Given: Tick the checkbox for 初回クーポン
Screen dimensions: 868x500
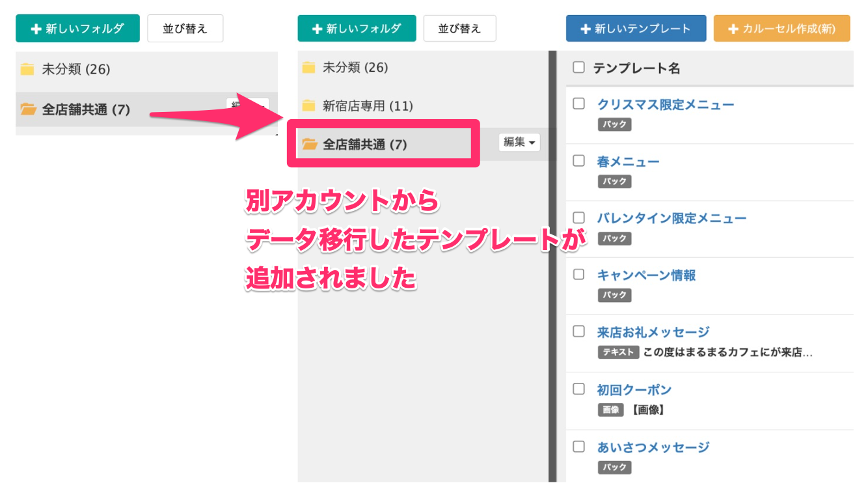Looking at the screenshot, I should pyautogui.click(x=578, y=389).
